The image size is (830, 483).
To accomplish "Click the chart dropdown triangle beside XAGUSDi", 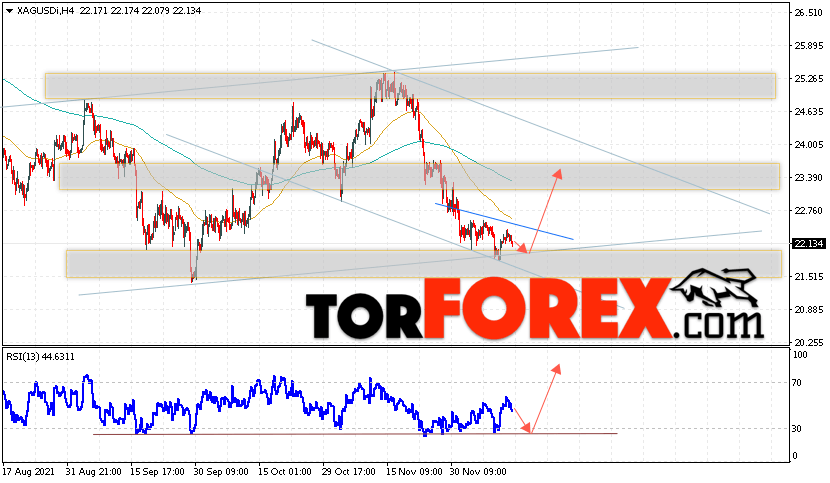I will pyautogui.click(x=9, y=11).
